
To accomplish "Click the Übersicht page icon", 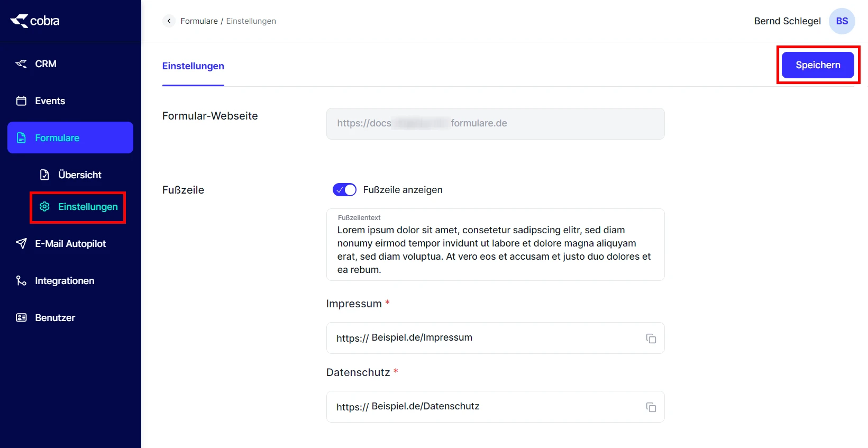I will [x=45, y=175].
